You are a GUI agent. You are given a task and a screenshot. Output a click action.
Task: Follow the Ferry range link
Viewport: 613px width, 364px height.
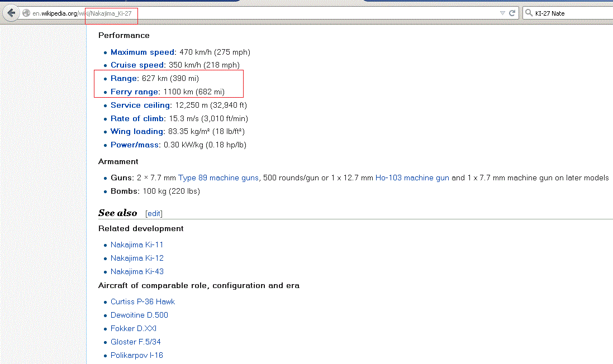135,92
